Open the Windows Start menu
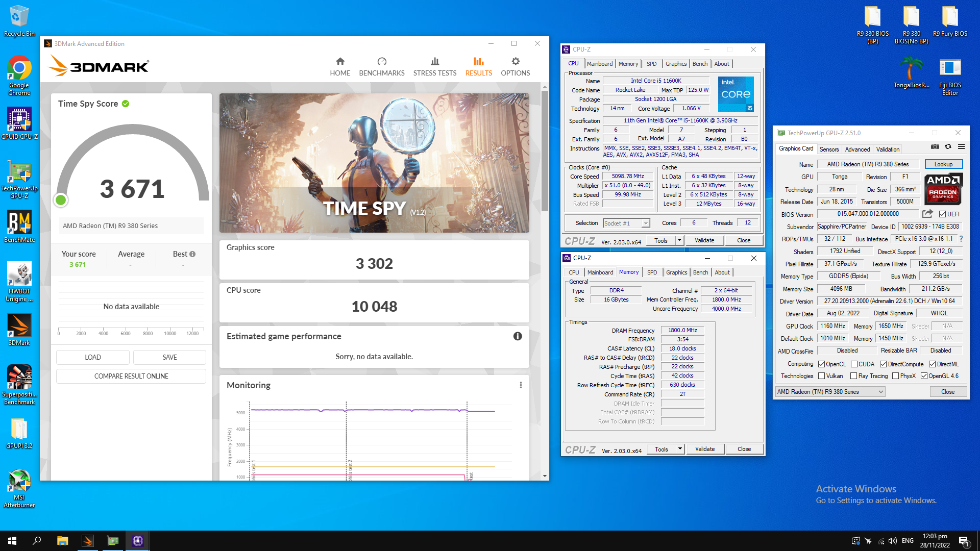980x551 pixels. pyautogui.click(x=12, y=541)
